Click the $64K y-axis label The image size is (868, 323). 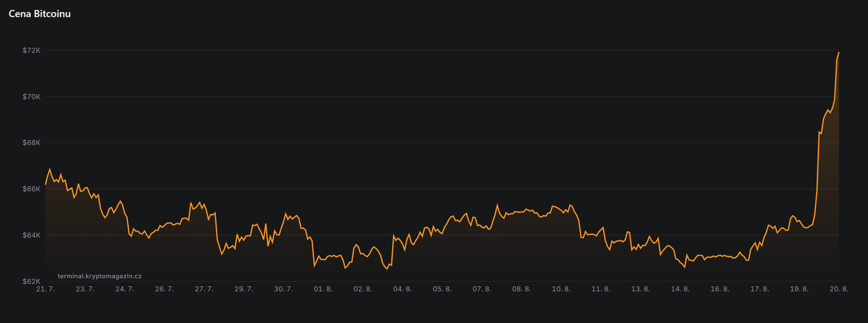tap(32, 235)
